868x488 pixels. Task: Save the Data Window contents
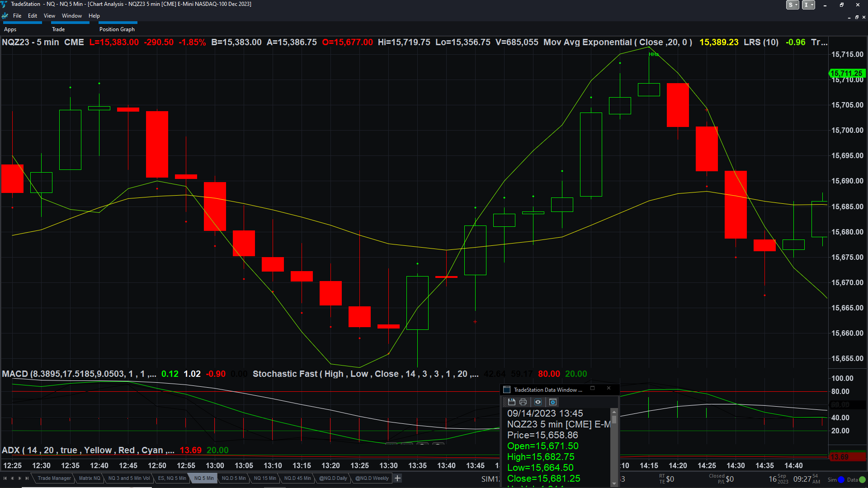click(512, 402)
